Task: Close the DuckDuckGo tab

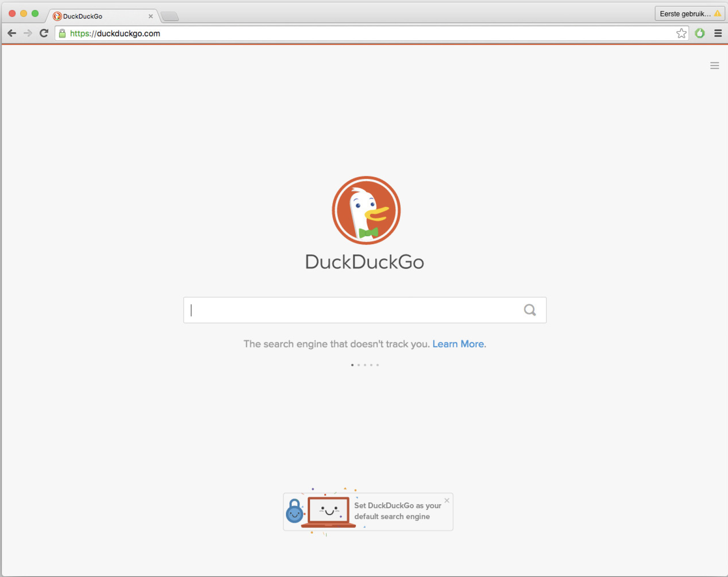Action: (x=150, y=16)
